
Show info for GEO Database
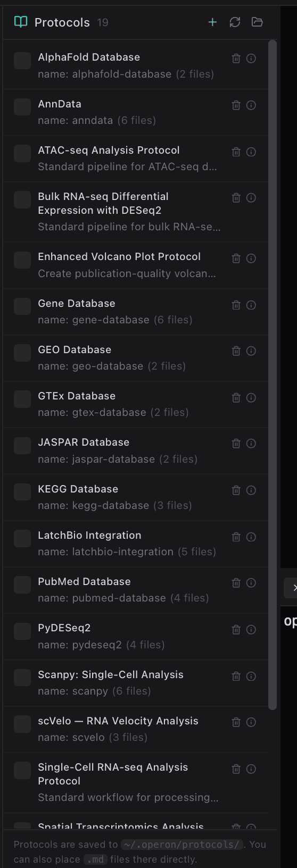point(251,351)
